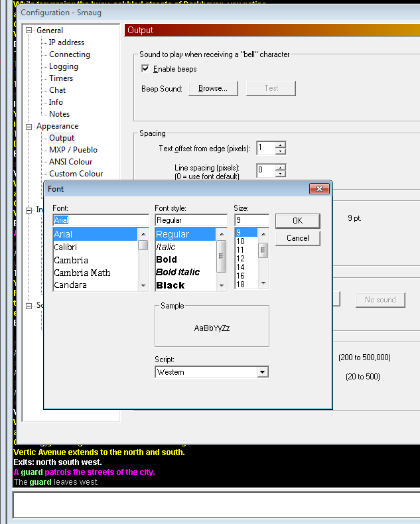420x524 pixels.
Task: Click OK in the Font dialog
Action: [x=297, y=220]
